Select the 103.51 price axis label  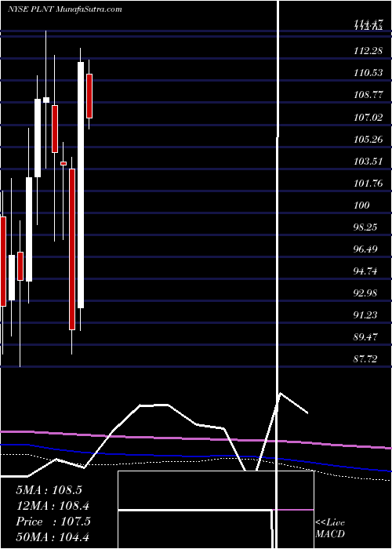(x=368, y=162)
